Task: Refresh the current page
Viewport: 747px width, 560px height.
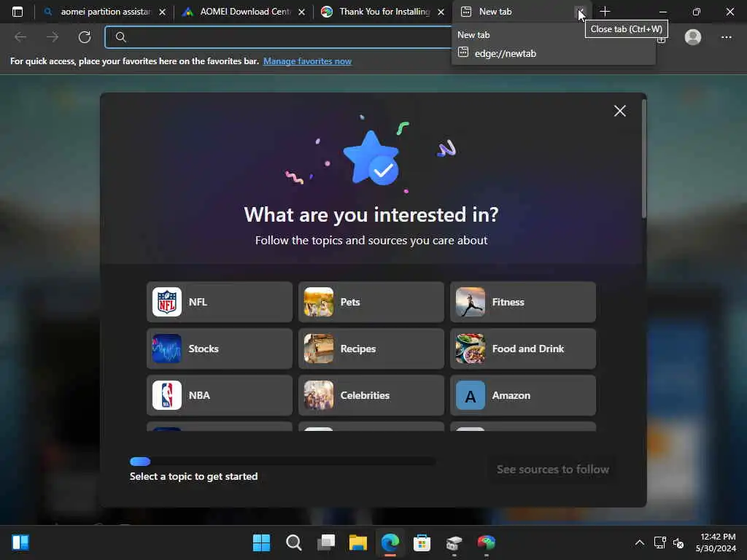Action: point(85,37)
